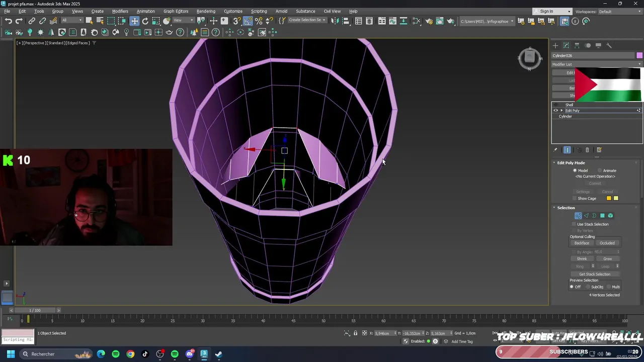The height and width of the screenshot is (362, 644).
Task: Check Use Stack Selection option
Action: [x=574, y=224]
